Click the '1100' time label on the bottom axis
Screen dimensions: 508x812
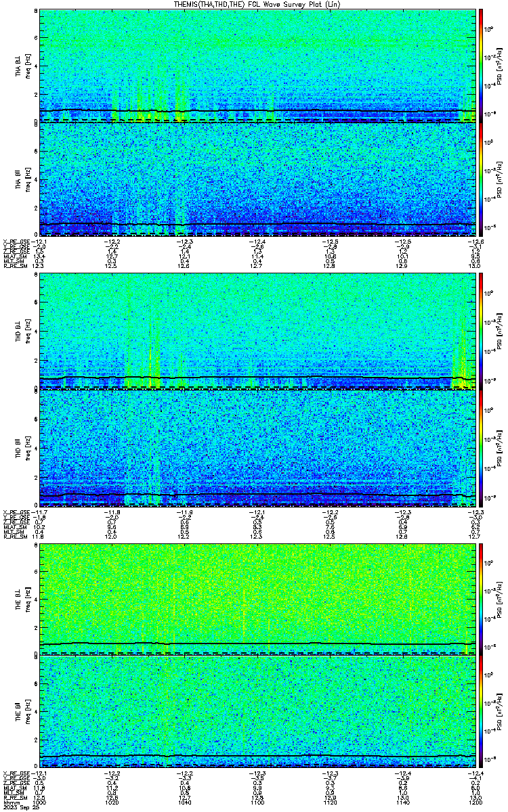pos(258,803)
